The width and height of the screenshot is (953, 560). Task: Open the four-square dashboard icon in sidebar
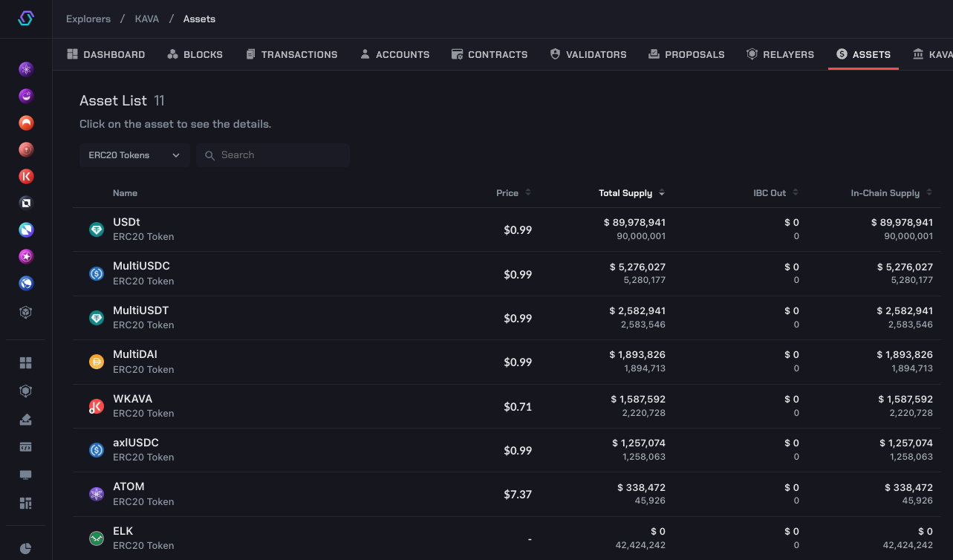[x=26, y=362]
